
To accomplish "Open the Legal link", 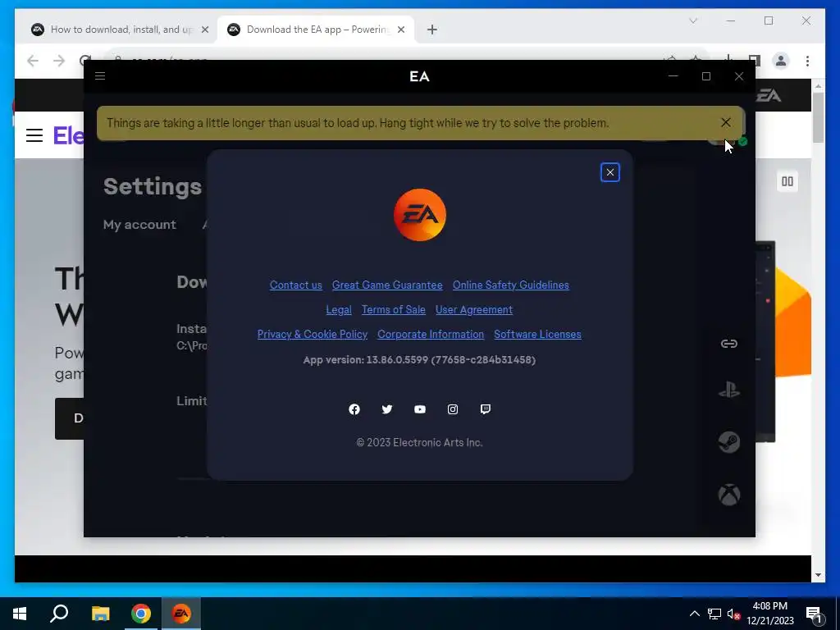I will (x=339, y=309).
